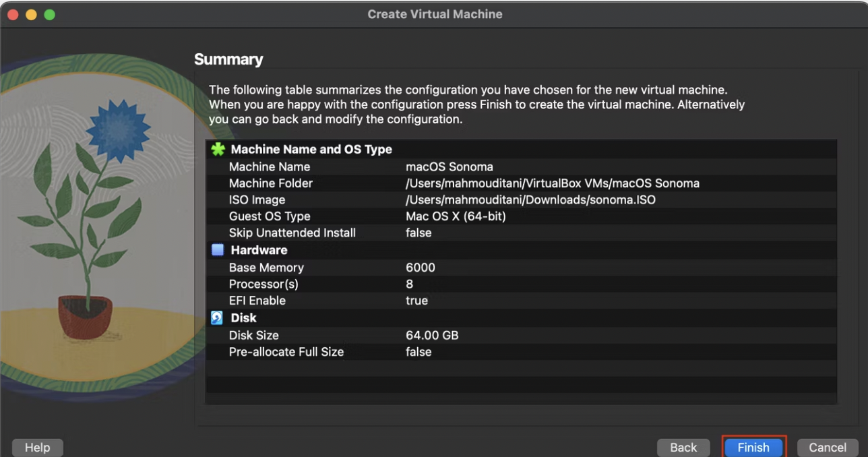868x457 pixels.
Task: Select the Disk Size row label
Action: (254, 335)
